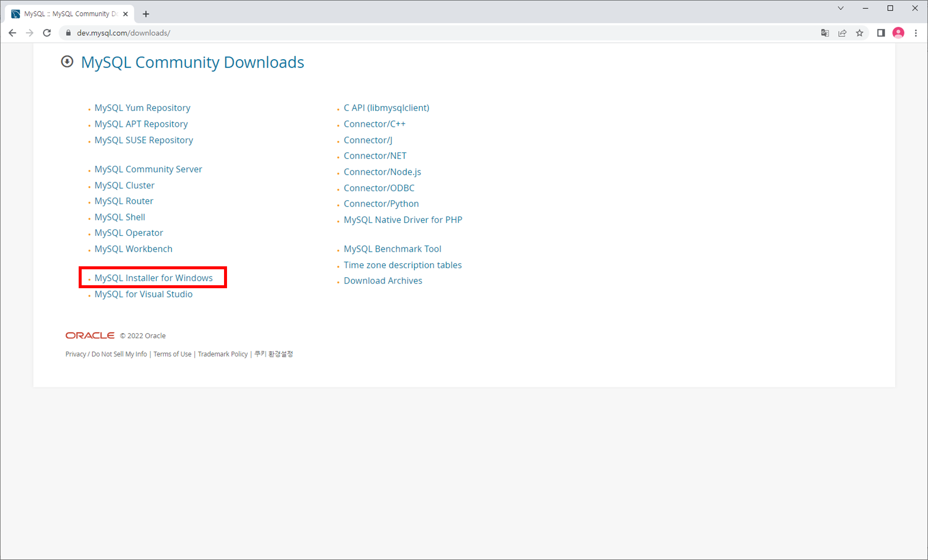Screen dimensions: 928x560
Task: Open Connector/ODBC link
Action: pyautogui.click(x=379, y=188)
